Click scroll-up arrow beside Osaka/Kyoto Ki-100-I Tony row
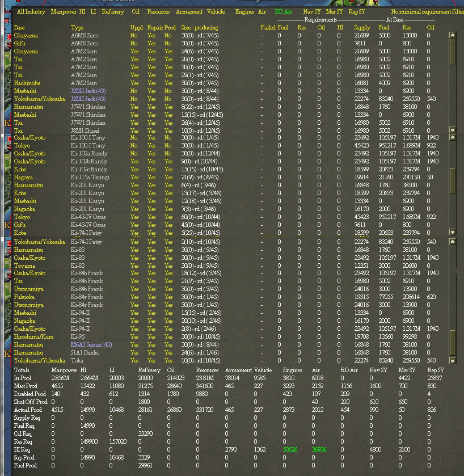 [x=453, y=137]
